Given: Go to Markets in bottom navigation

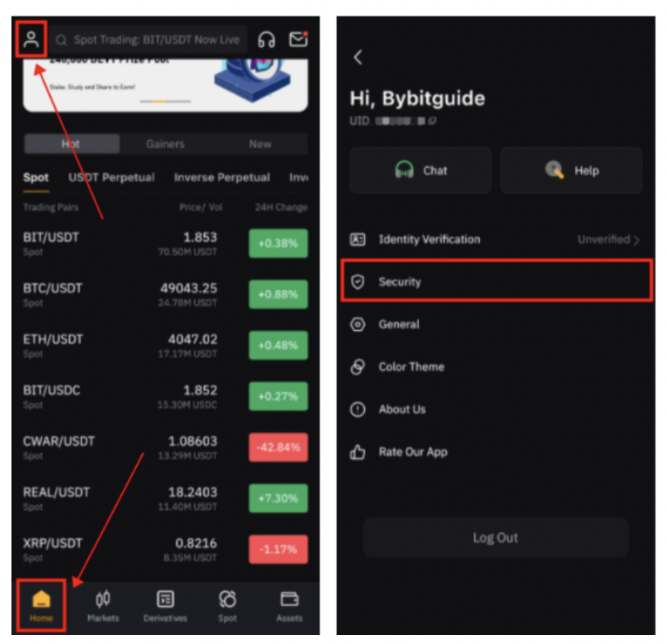Looking at the screenshot, I should 103,606.
